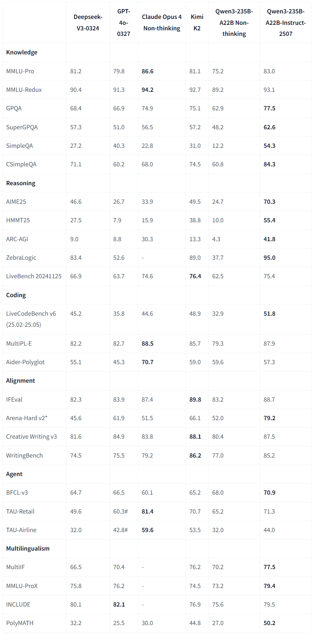The height and width of the screenshot is (644, 315).
Task: Click the Qwen3-235B-A22B-Instruct-2507 column header
Action: click(x=285, y=22)
